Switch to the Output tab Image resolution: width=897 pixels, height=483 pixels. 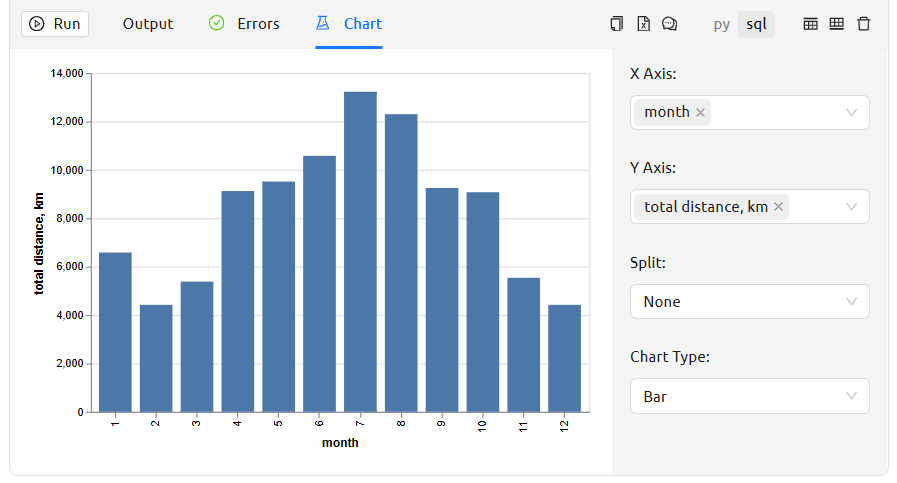[x=148, y=24]
